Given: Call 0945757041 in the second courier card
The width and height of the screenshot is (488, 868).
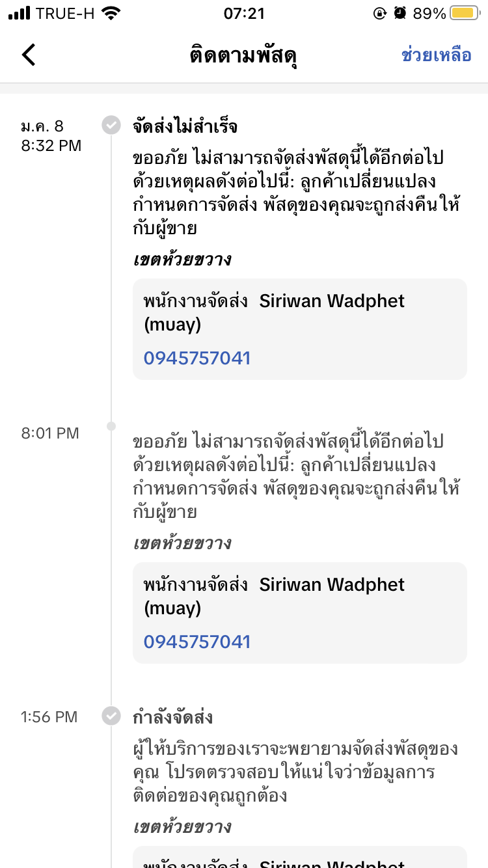Looking at the screenshot, I should point(197,642).
